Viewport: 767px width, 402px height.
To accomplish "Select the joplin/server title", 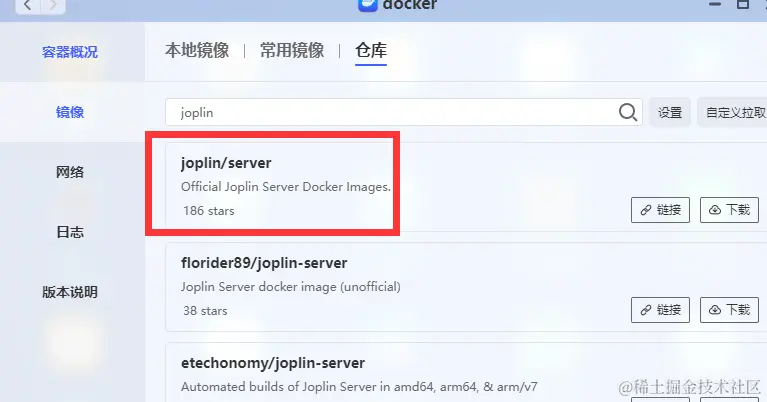I will [x=226, y=163].
